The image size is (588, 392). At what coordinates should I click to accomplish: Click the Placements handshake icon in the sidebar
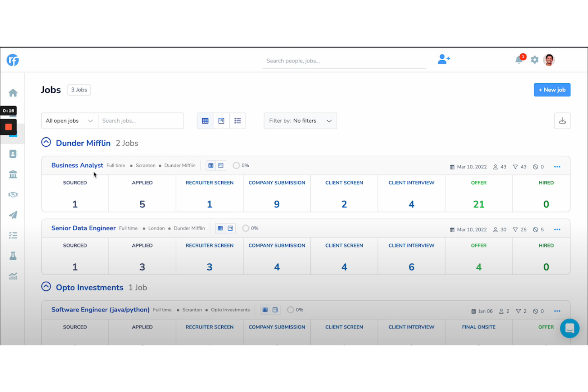point(13,195)
